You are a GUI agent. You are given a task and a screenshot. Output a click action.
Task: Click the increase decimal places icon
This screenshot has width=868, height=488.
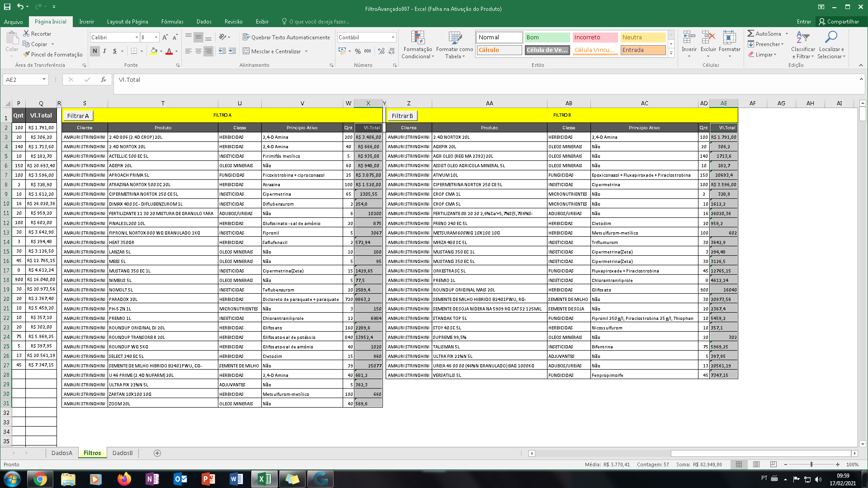coord(381,51)
